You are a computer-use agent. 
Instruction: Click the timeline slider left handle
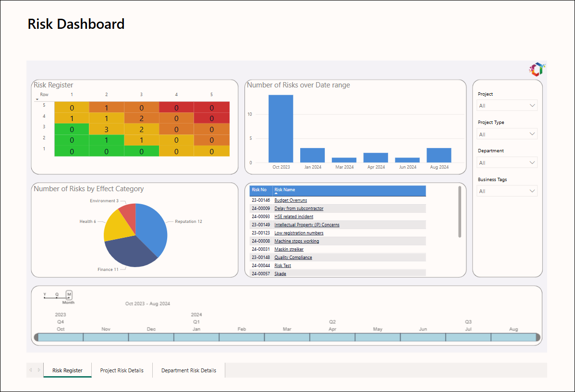click(x=36, y=337)
